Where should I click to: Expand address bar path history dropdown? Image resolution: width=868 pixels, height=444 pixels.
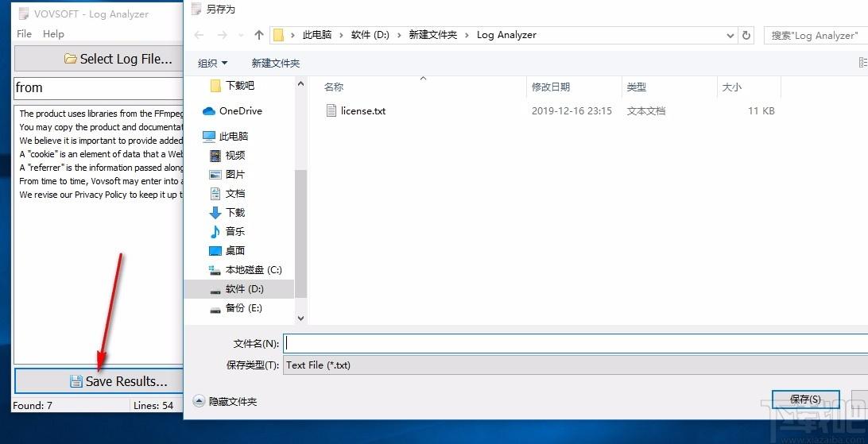(730, 36)
